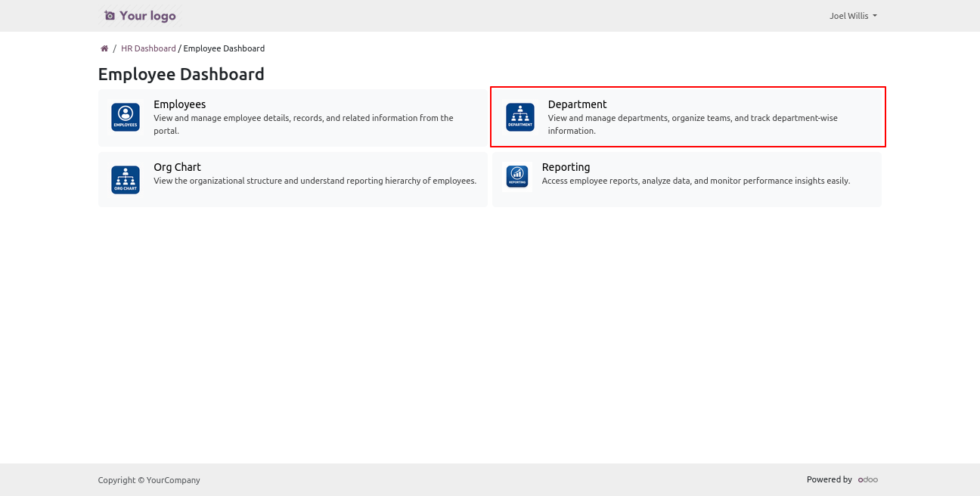
Task: Click the camera icon in the logo
Action: [110, 16]
